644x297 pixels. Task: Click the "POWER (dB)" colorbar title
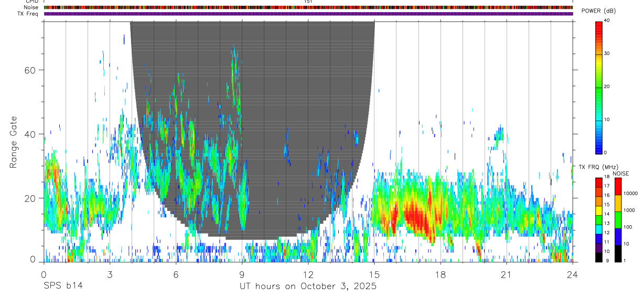[x=598, y=11]
